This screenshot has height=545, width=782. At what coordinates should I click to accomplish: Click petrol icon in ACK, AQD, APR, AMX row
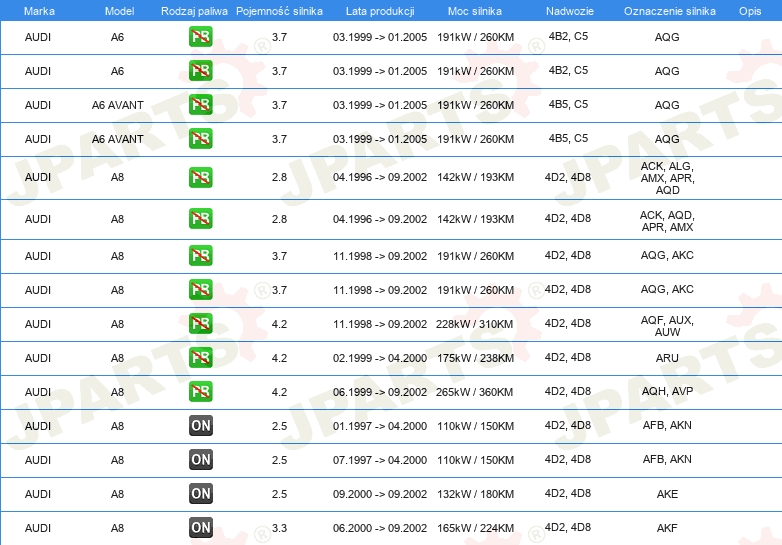coord(200,218)
